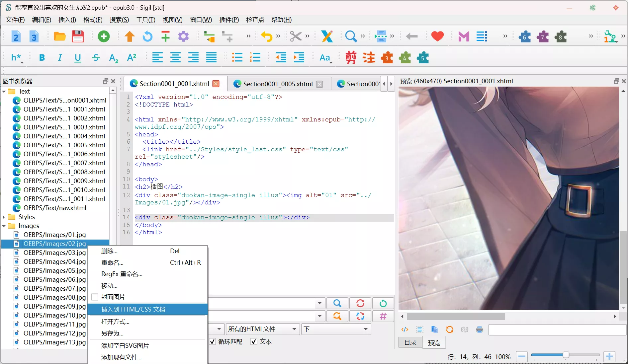
Task: Toggle the 文本 checkbox
Action: pyautogui.click(x=254, y=341)
